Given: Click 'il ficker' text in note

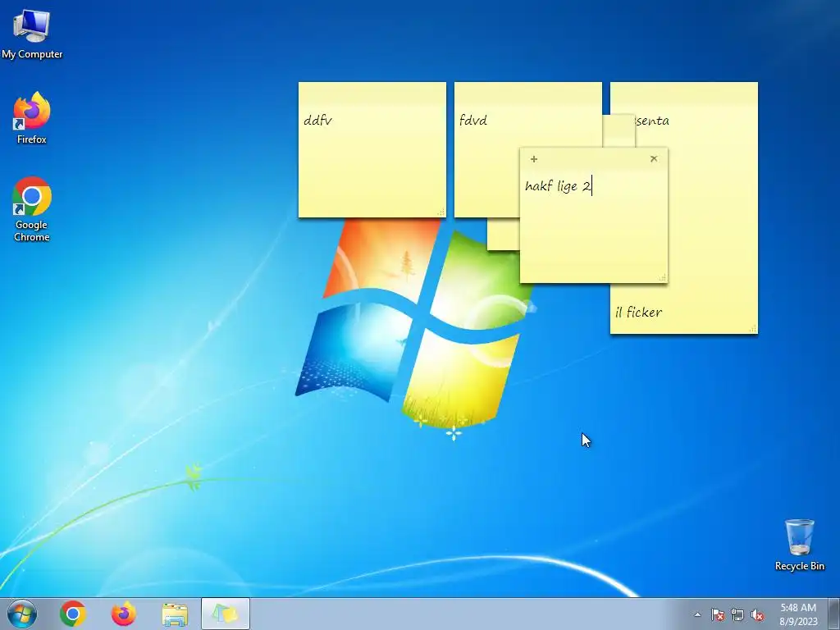Looking at the screenshot, I should (x=638, y=312).
